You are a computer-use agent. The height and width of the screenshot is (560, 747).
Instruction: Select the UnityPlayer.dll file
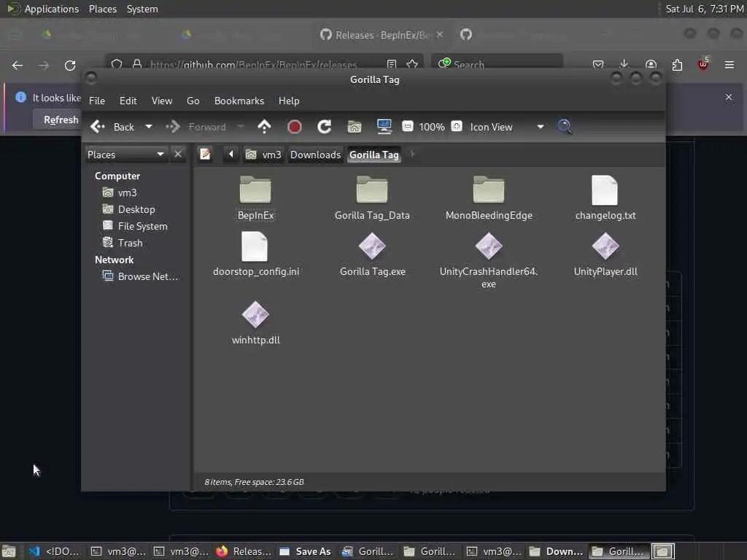click(605, 254)
